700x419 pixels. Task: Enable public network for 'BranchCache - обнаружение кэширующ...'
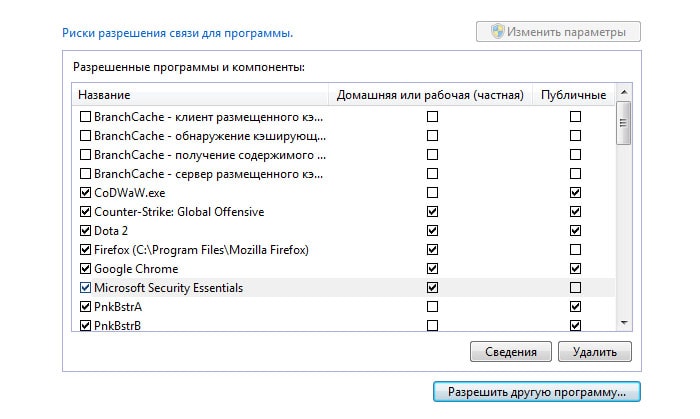tap(575, 136)
